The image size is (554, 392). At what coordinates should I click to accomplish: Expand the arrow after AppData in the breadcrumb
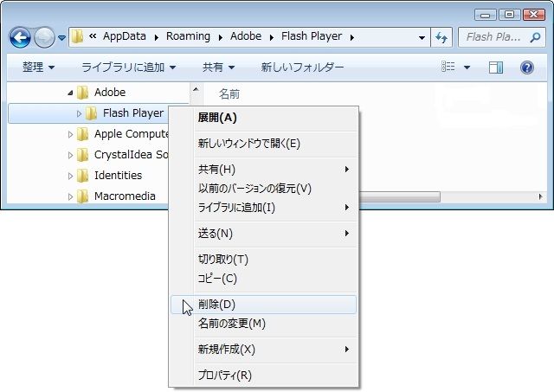point(156,37)
